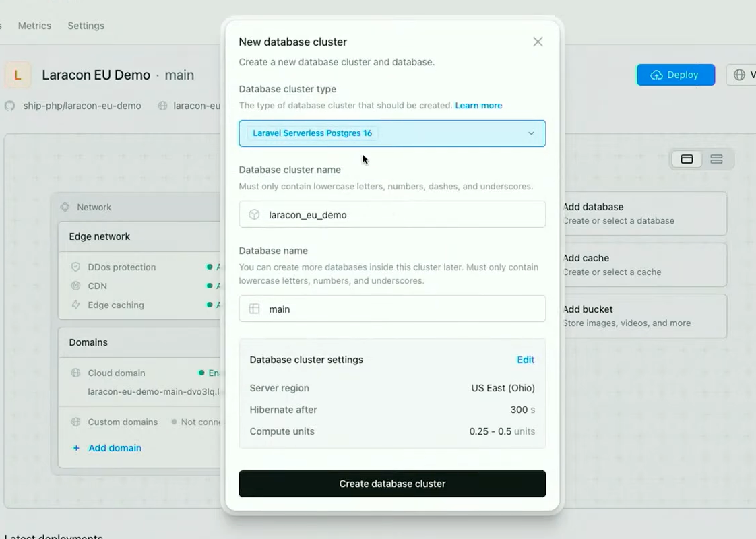This screenshot has width=756, height=539.
Task: Click the Cloud domain globe icon
Action: [x=75, y=373]
